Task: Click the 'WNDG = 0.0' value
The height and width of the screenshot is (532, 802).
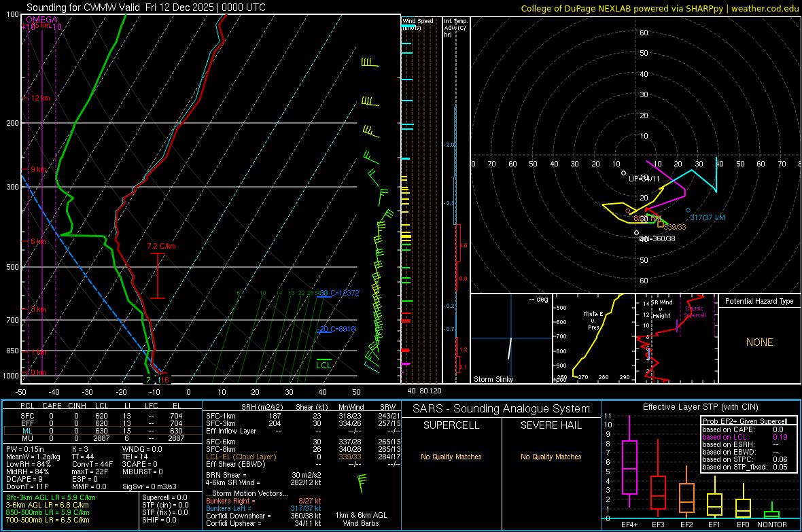Action: tap(142, 449)
